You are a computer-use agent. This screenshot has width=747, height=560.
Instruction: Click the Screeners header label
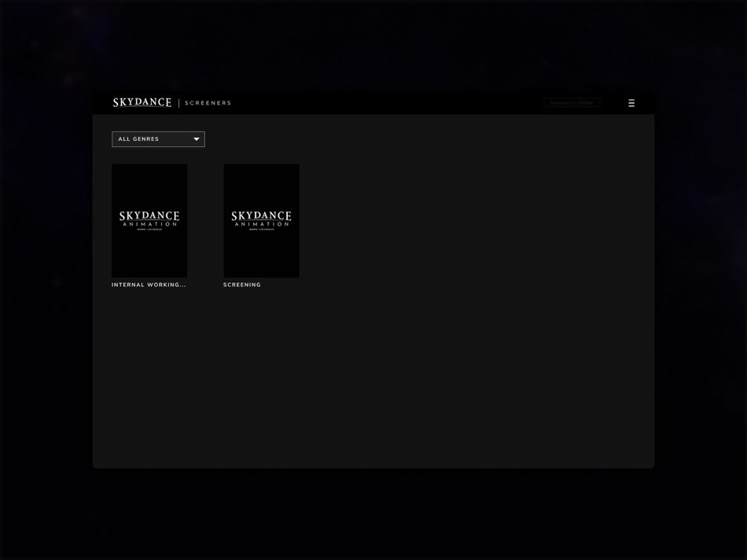coord(208,103)
